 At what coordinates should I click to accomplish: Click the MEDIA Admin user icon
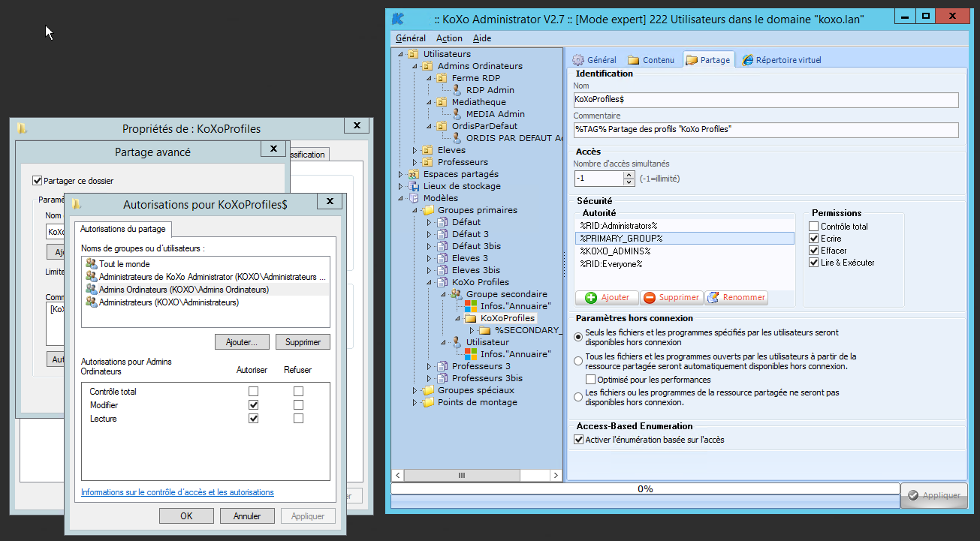[457, 114]
